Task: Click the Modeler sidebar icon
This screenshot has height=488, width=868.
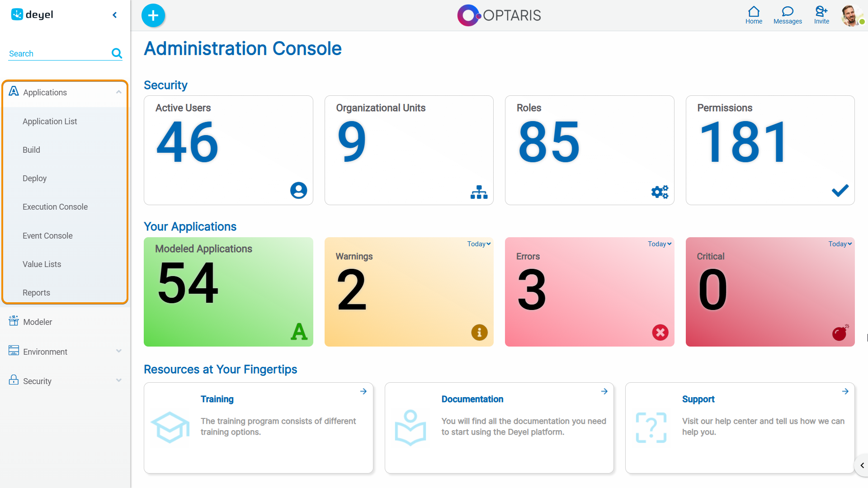Action: pyautogui.click(x=14, y=321)
